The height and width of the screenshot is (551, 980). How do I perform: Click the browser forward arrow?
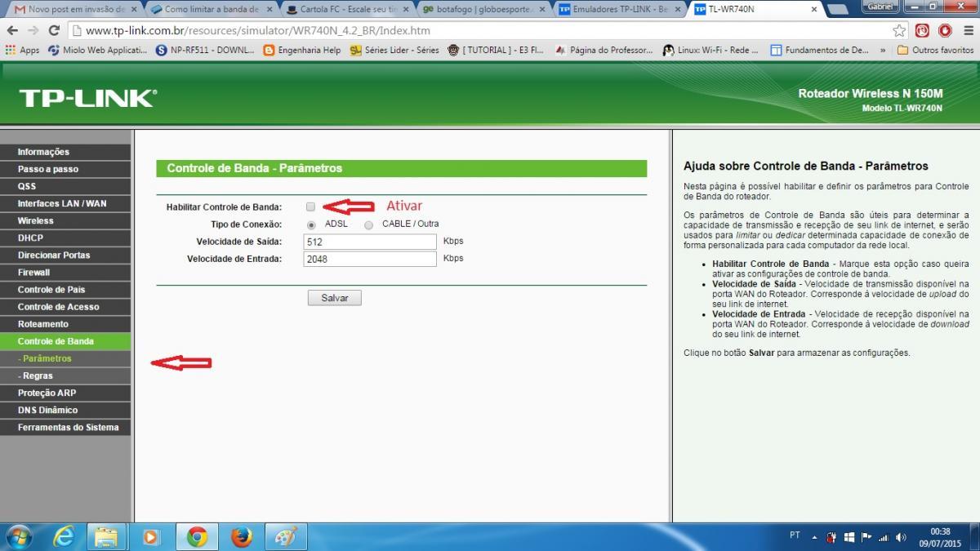[x=33, y=30]
